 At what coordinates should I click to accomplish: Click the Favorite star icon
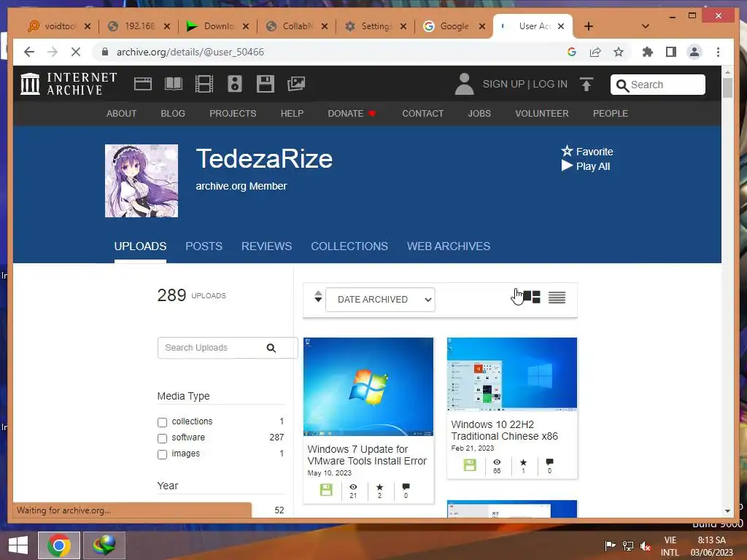[566, 152]
